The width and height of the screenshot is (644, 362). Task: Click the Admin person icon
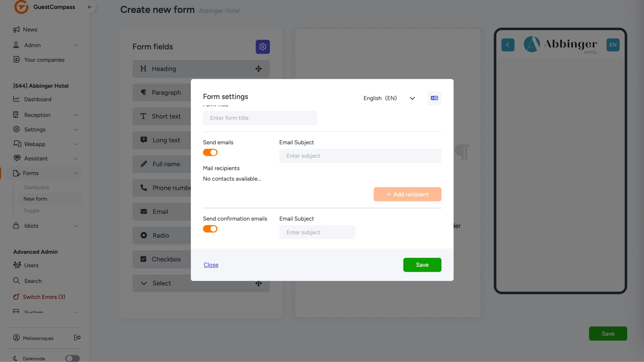[x=16, y=45]
